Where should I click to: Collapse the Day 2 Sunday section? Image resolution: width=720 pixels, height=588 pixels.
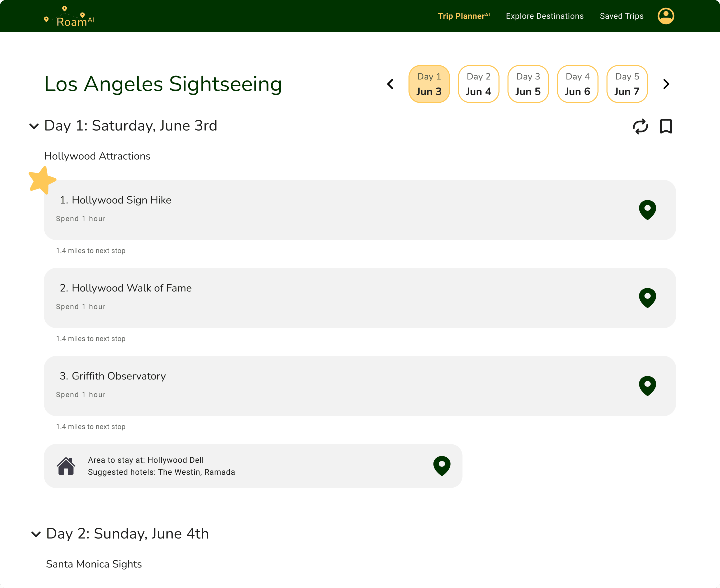36,534
